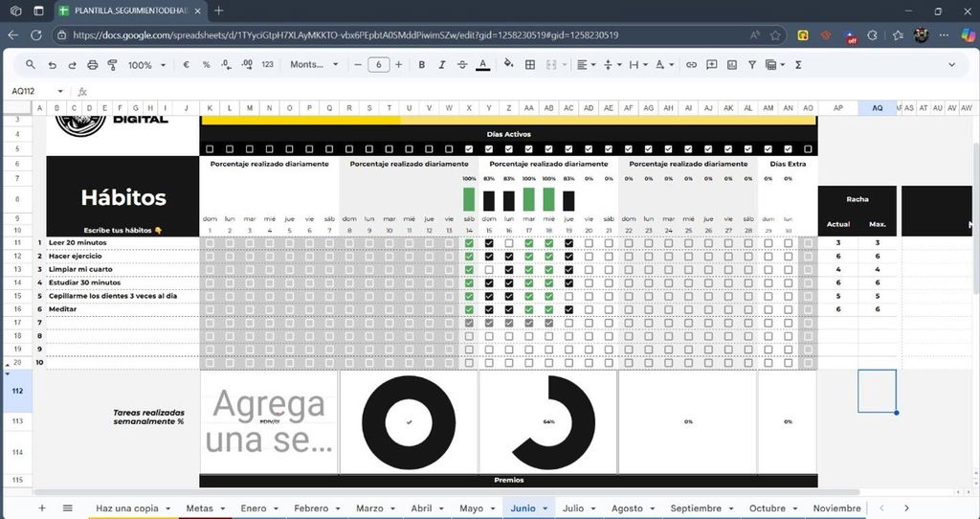980x519 pixels.
Task: Activate the paint format tool
Action: [113, 64]
